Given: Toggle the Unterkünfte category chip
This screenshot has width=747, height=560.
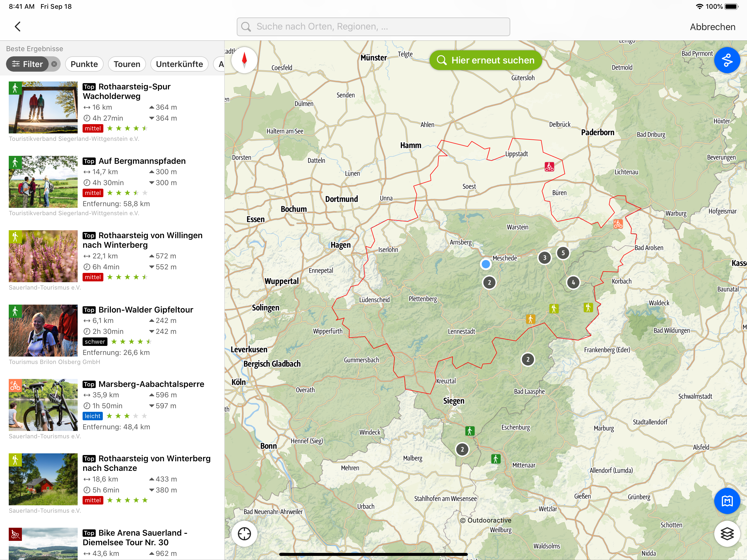Looking at the screenshot, I should click(179, 64).
